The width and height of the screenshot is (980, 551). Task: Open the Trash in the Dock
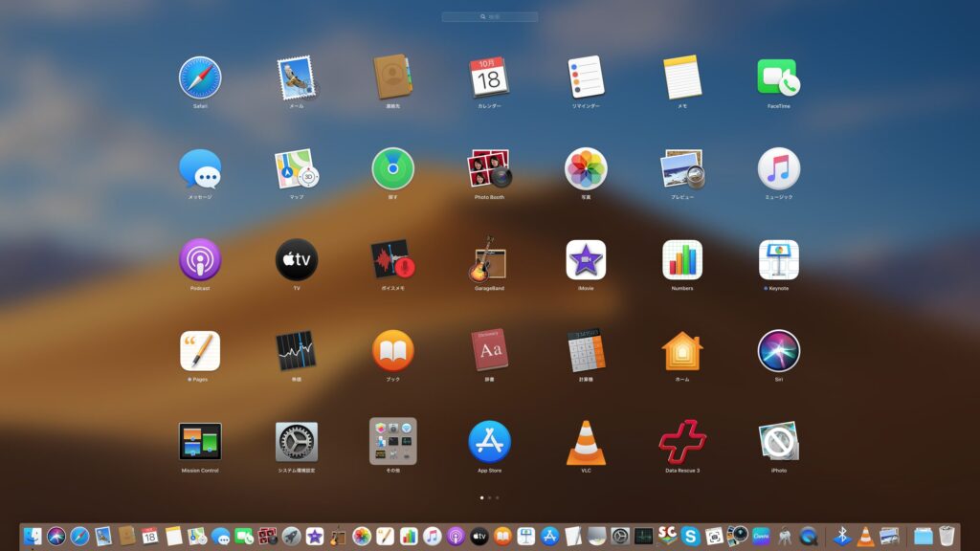[947, 536]
